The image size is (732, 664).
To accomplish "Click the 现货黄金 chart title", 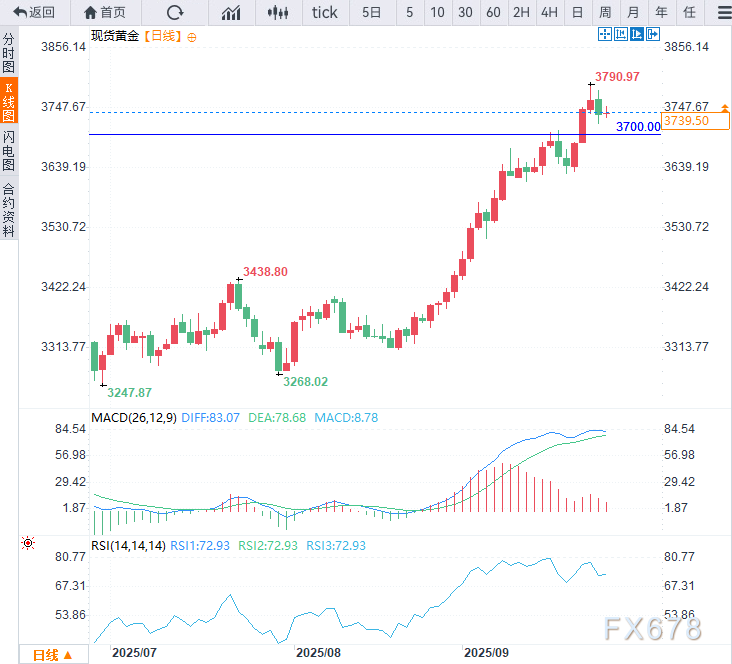I will click(x=115, y=36).
